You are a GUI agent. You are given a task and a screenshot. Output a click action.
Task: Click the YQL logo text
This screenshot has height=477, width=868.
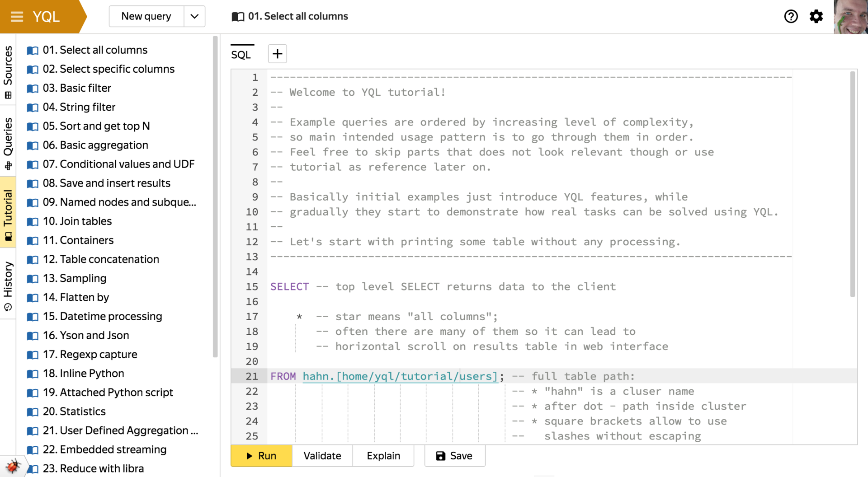click(46, 17)
